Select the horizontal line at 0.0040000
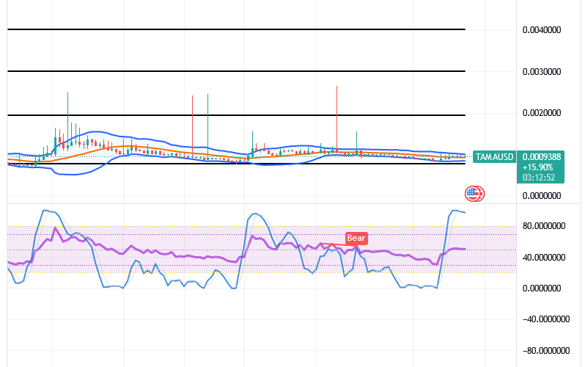This screenshot has width=588, height=367. click(236, 29)
